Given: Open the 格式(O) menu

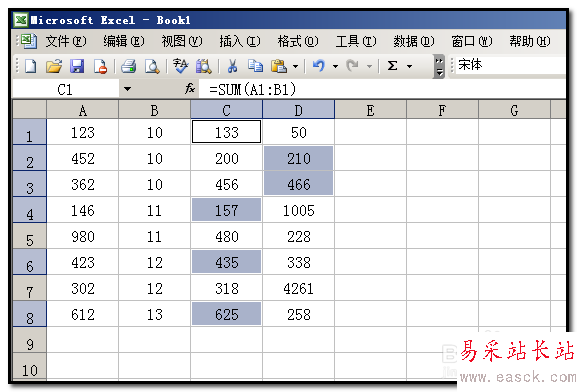Looking at the screenshot, I should click(x=298, y=41).
